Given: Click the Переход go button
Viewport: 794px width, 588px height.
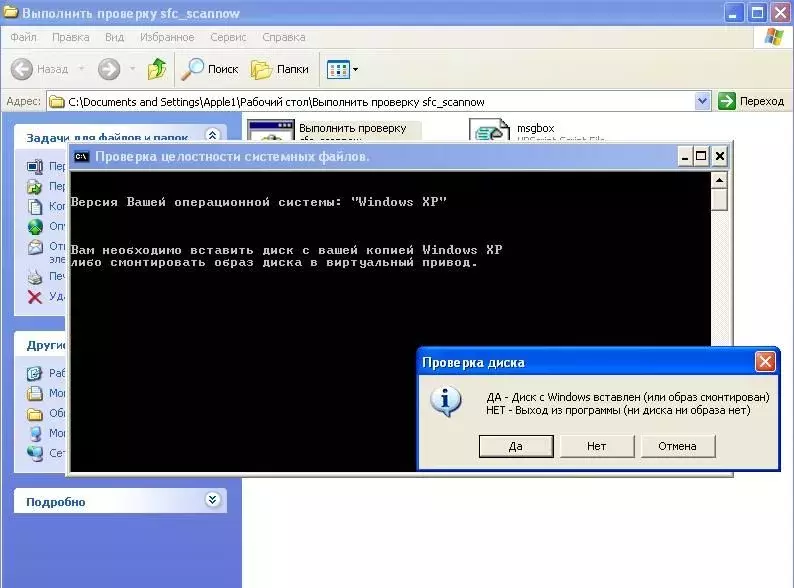Looking at the screenshot, I should click(x=751, y=101).
